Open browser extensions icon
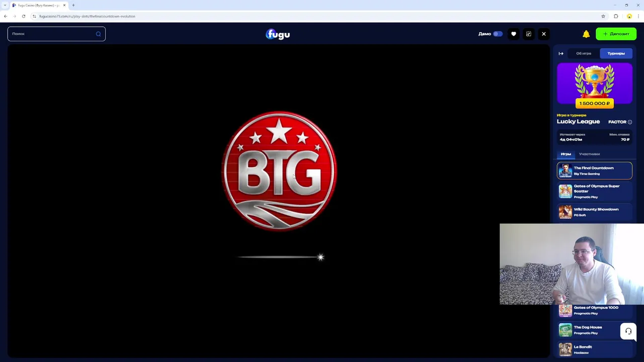 (x=616, y=16)
